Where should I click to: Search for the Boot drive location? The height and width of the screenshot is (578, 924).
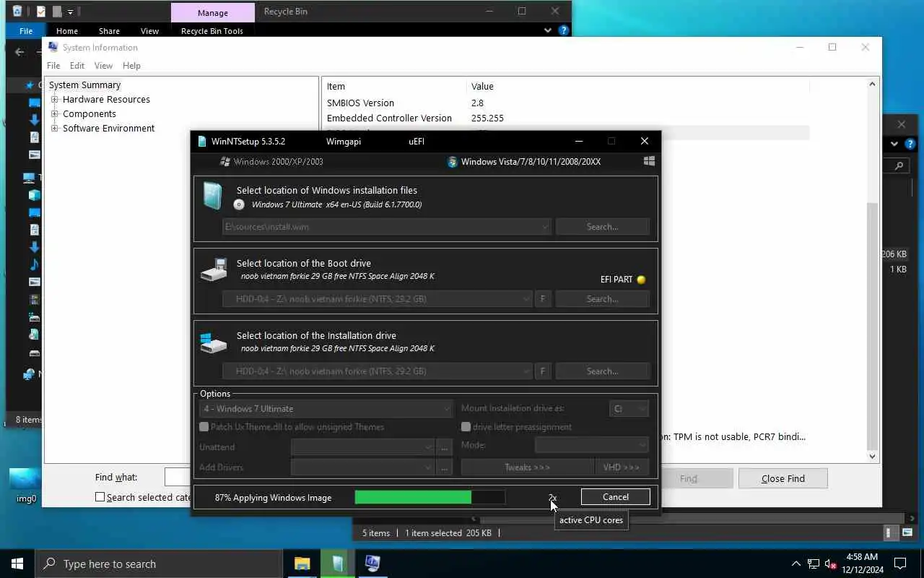click(x=602, y=299)
